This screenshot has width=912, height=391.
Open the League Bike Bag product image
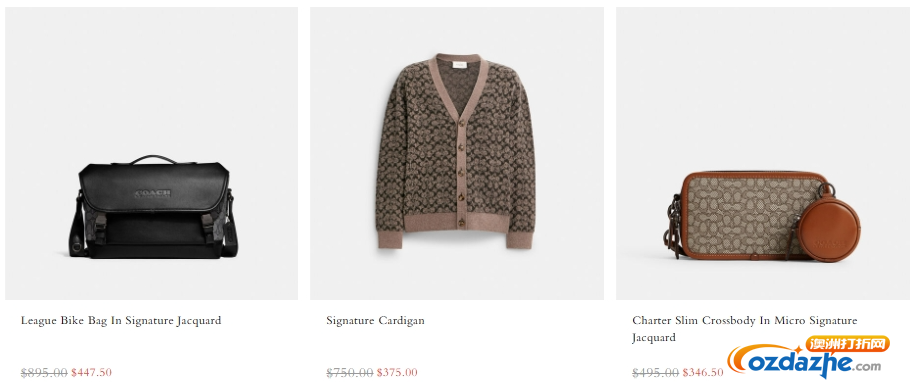[x=152, y=154]
